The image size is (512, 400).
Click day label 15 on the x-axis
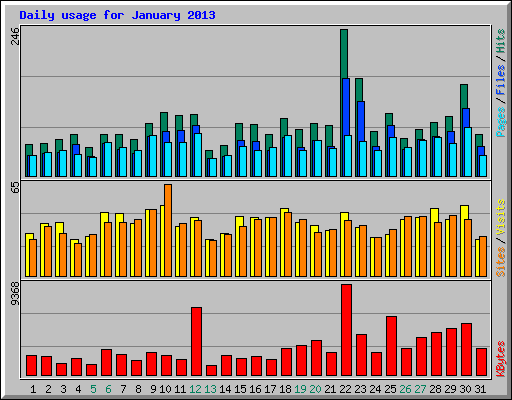click(240, 389)
